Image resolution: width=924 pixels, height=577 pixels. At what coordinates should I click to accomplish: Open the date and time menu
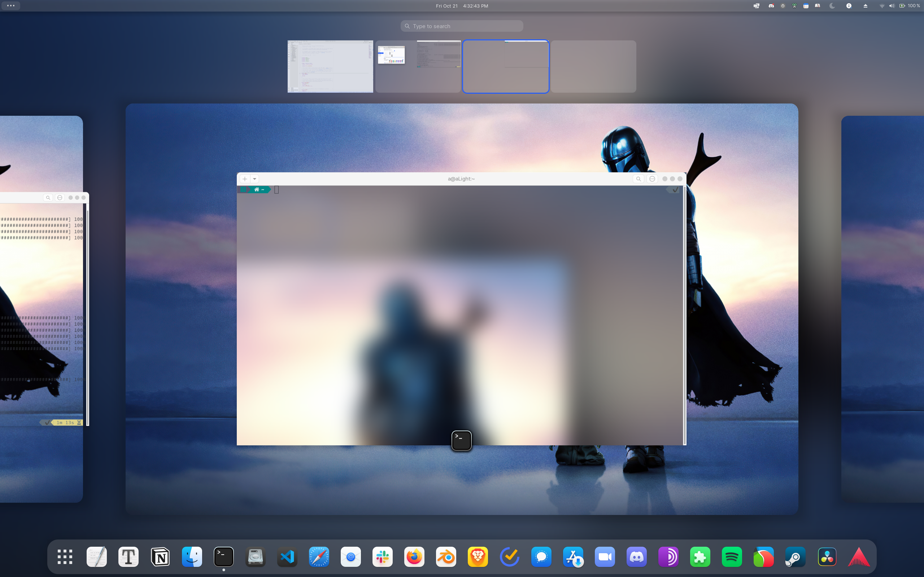pos(462,6)
